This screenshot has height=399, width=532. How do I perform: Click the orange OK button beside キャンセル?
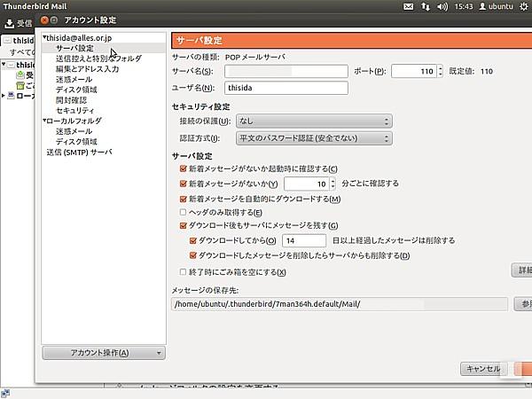[523, 369]
